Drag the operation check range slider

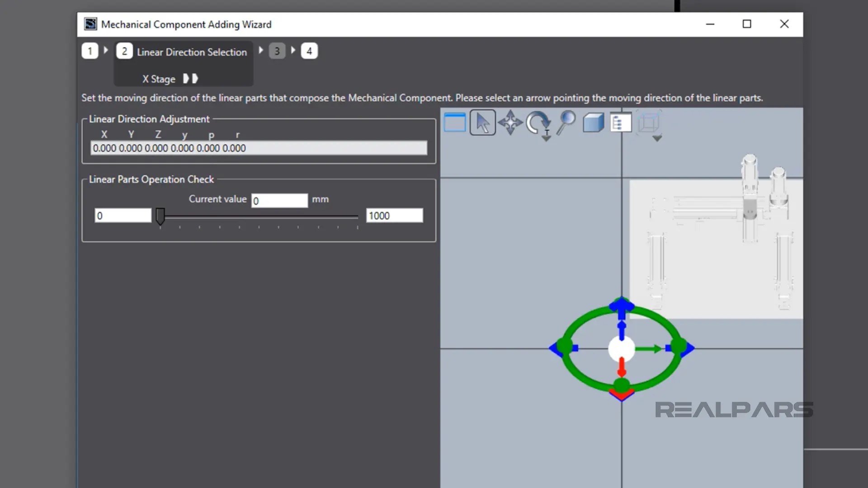(161, 216)
